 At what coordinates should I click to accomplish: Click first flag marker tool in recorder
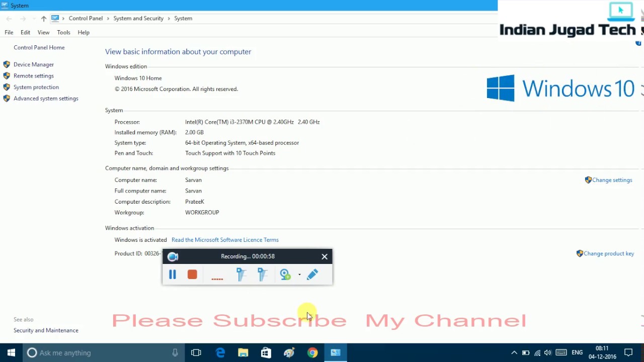pos(241,275)
